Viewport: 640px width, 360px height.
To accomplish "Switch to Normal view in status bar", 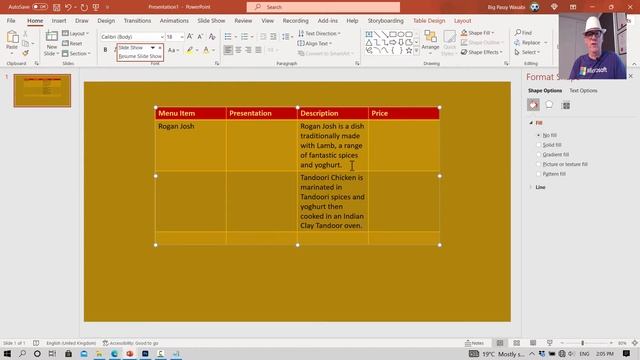I will (500, 343).
